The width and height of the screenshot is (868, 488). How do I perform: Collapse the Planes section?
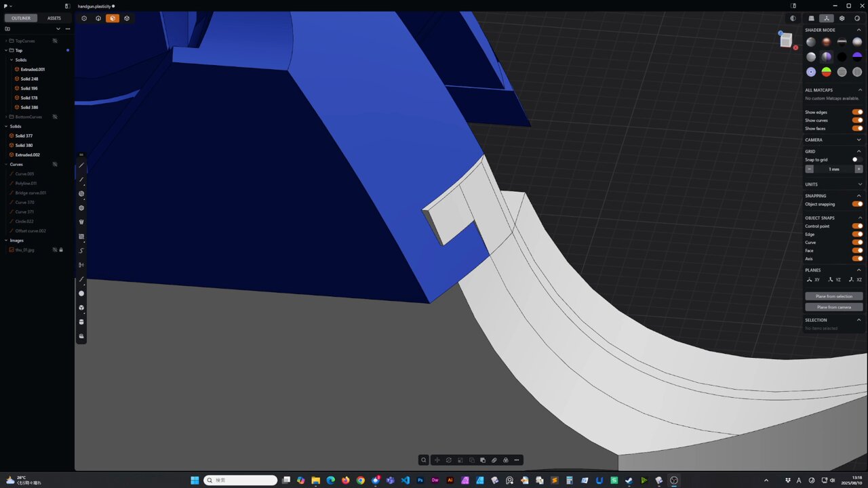859,270
